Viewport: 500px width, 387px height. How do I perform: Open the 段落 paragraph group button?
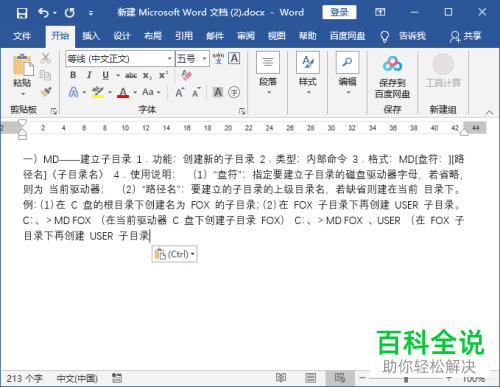tap(268, 73)
